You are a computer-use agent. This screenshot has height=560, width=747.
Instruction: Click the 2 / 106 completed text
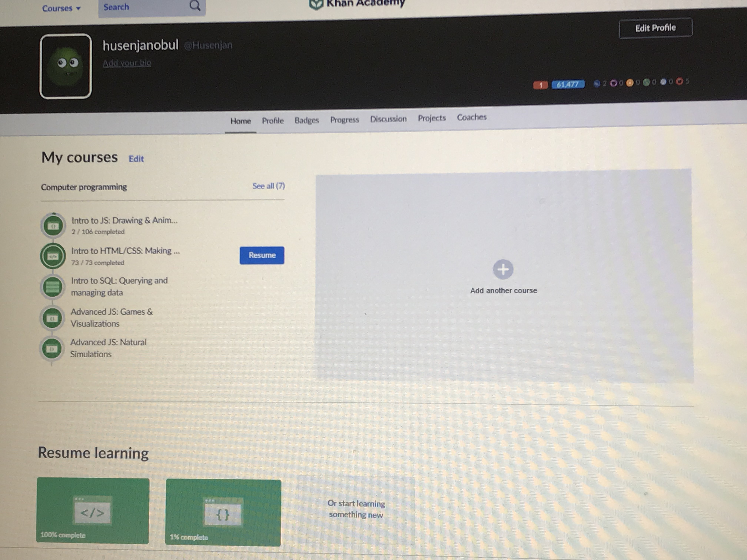coord(98,232)
